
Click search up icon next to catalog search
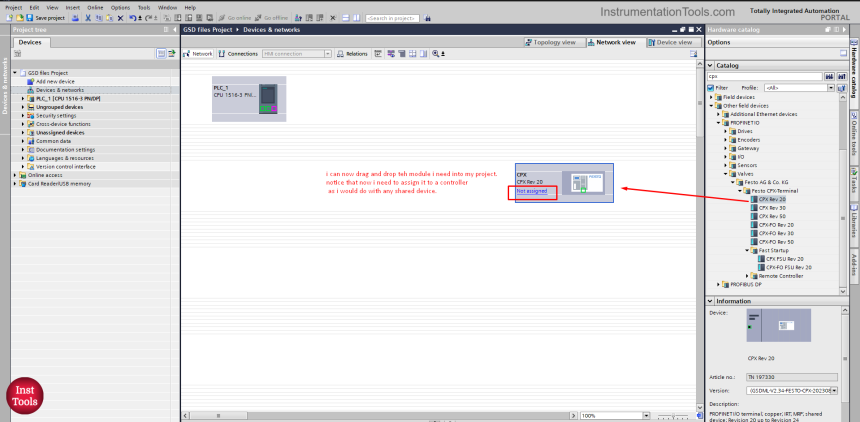[x=841, y=77]
